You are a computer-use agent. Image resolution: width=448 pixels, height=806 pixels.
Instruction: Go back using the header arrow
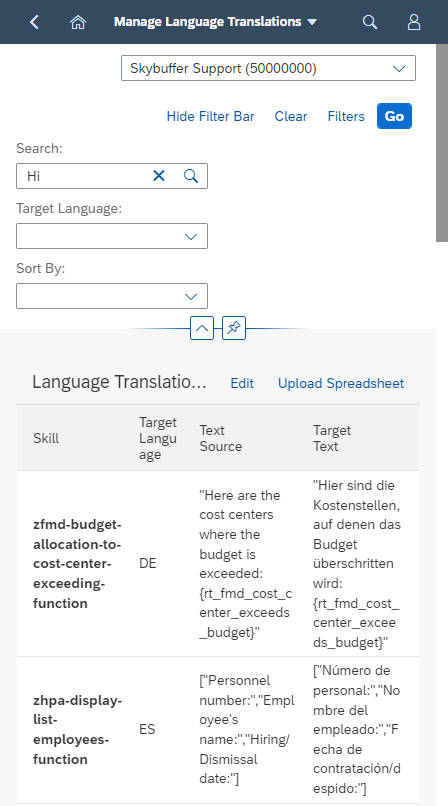[34, 22]
